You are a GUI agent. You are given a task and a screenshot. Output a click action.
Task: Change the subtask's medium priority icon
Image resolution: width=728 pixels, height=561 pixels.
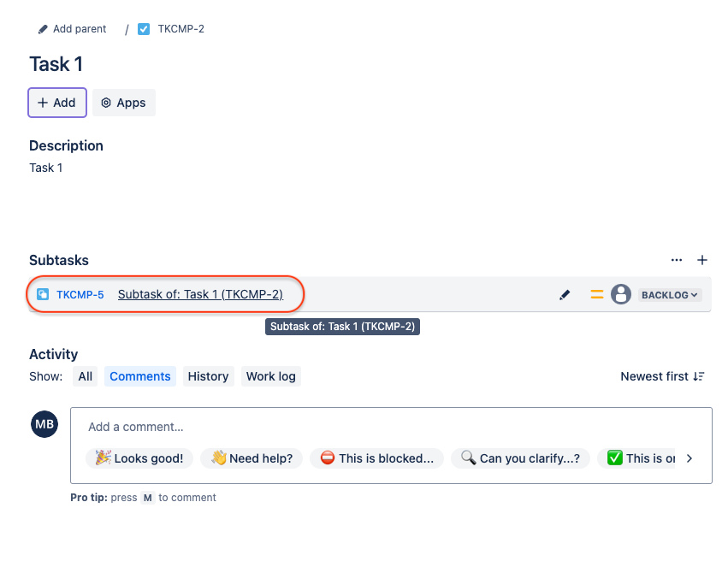point(596,294)
